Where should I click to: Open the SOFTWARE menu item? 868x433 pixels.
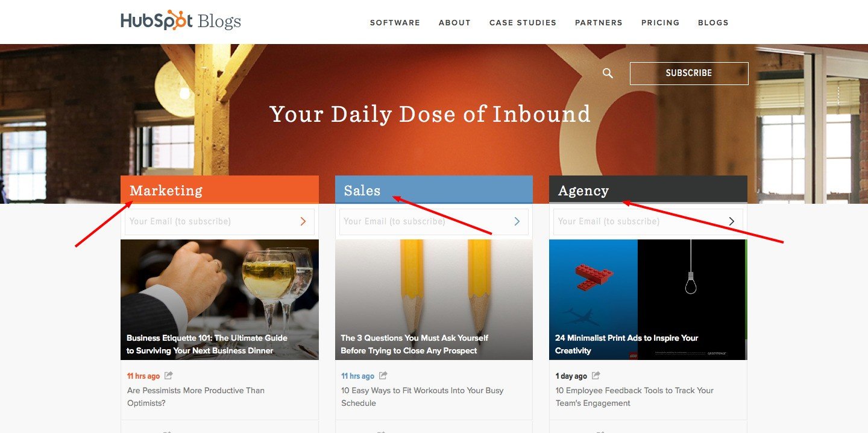pyautogui.click(x=395, y=22)
